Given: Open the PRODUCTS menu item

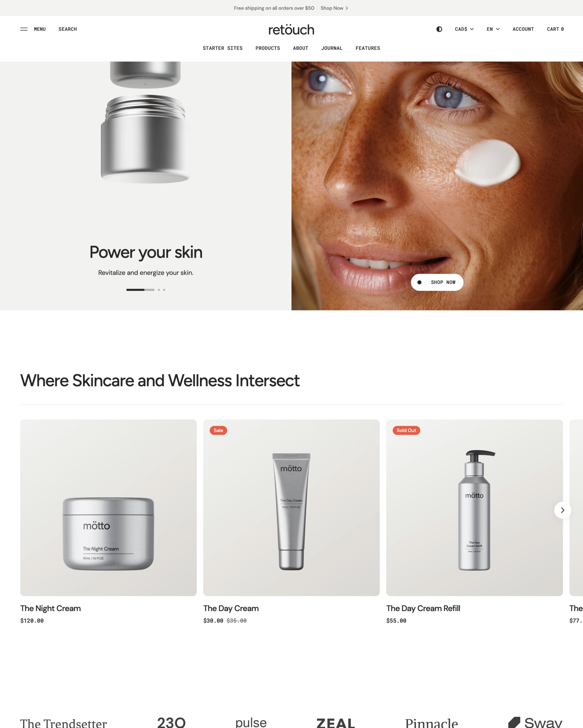Looking at the screenshot, I should [x=268, y=48].
